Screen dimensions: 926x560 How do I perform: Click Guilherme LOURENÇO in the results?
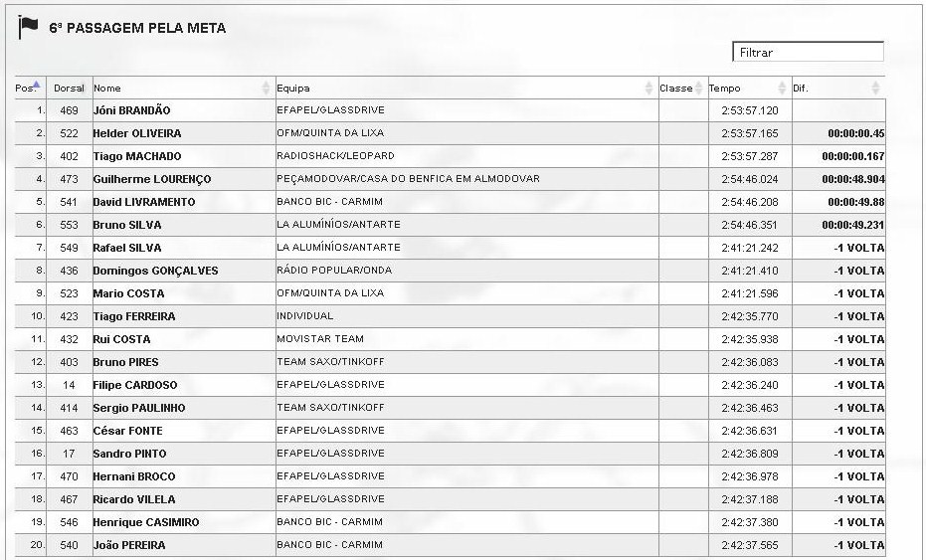pyautogui.click(x=151, y=179)
